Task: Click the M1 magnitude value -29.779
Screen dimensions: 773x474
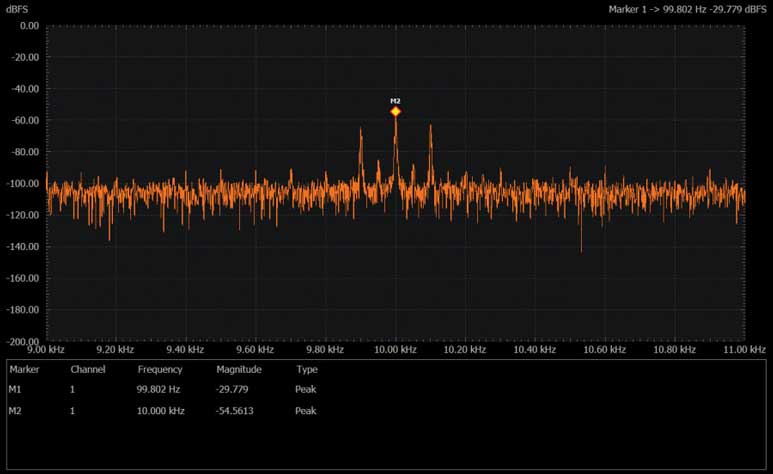Action: point(233,389)
